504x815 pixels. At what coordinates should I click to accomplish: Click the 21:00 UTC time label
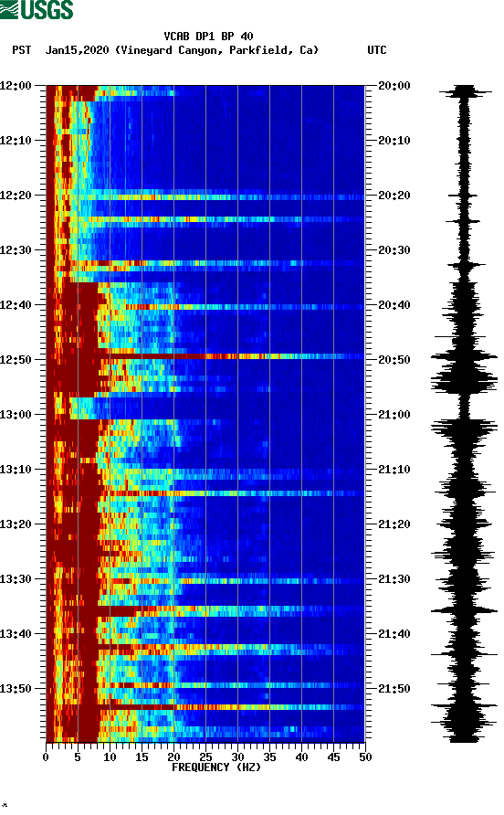[x=394, y=415]
